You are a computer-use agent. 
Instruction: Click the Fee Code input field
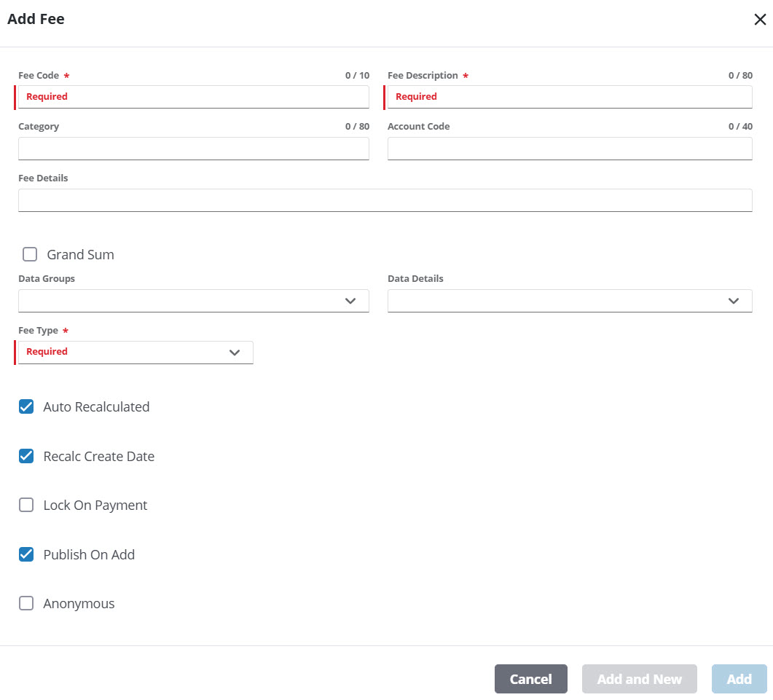193,97
